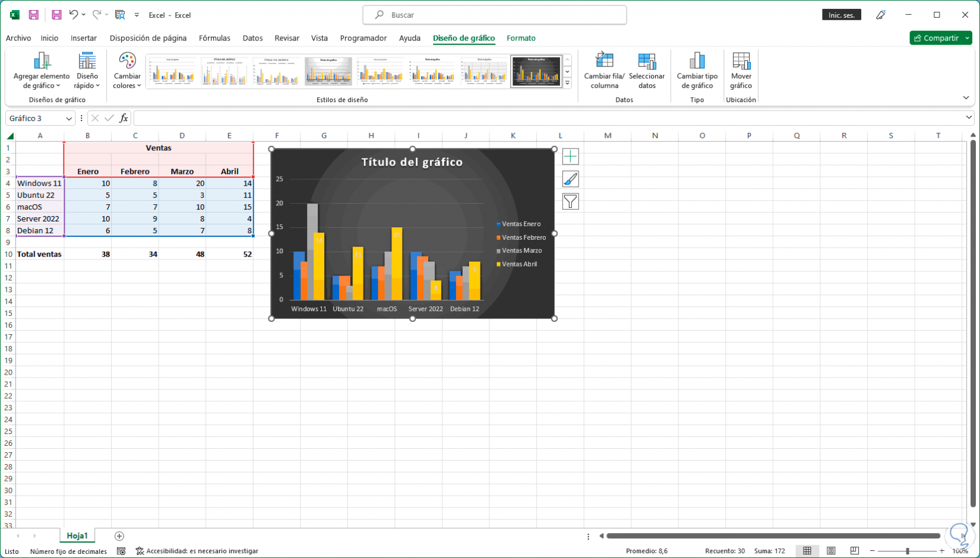This screenshot has height=558, width=980.
Task: Click the formula bar enter checkmark icon
Action: coord(109,118)
